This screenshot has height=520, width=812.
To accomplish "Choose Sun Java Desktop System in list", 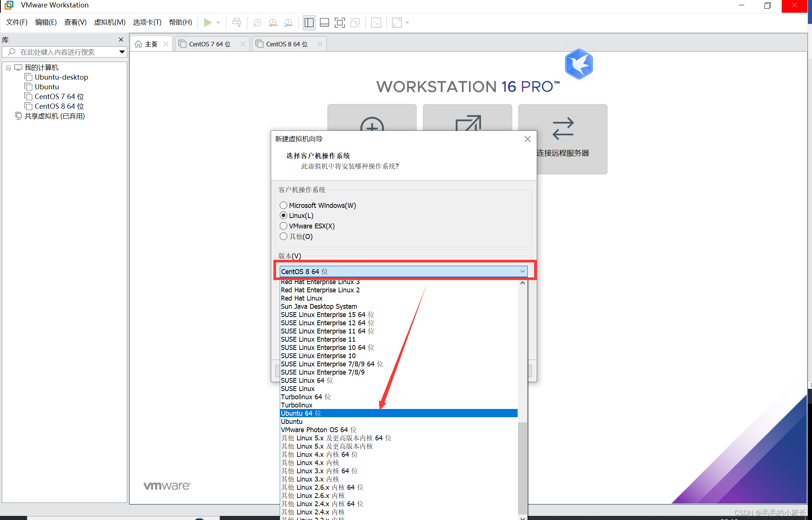I will coord(399,307).
